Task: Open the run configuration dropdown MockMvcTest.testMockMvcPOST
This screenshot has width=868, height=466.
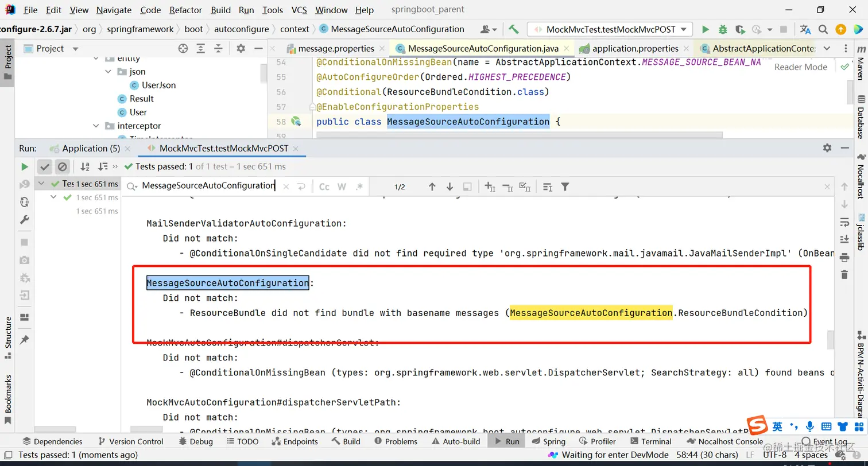Action: 610,29
